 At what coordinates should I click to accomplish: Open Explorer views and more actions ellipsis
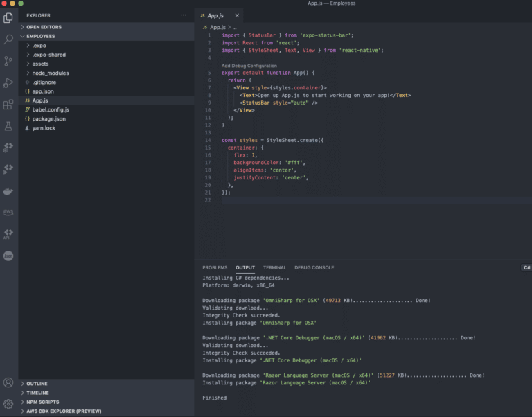183,15
